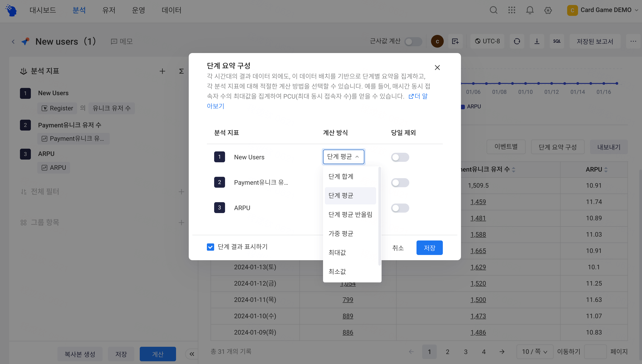This screenshot has height=364, width=642.
Task: Choose 최대값 option in dropdown
Action: (x=337, y=252)
